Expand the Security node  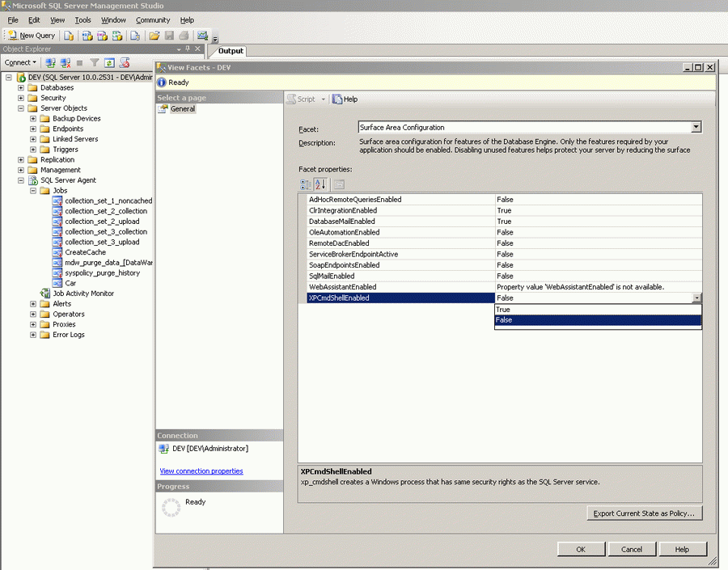[x=21, y=98]
